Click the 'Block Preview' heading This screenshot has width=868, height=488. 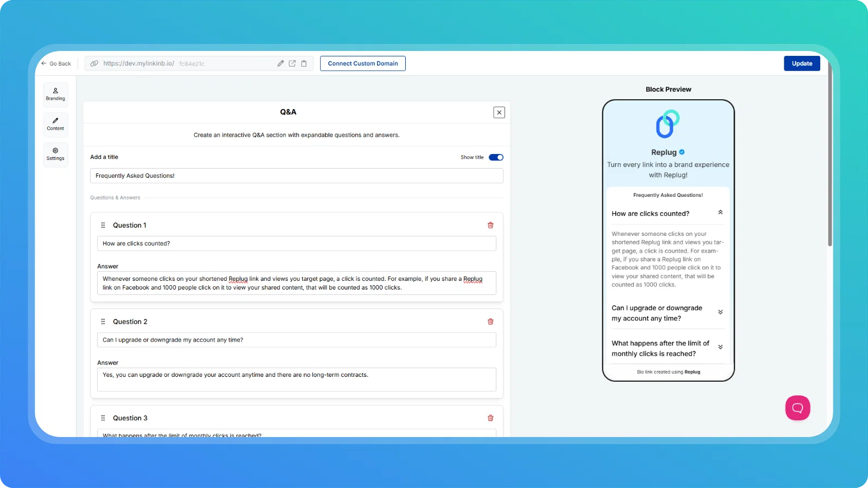tap(668, 89)
